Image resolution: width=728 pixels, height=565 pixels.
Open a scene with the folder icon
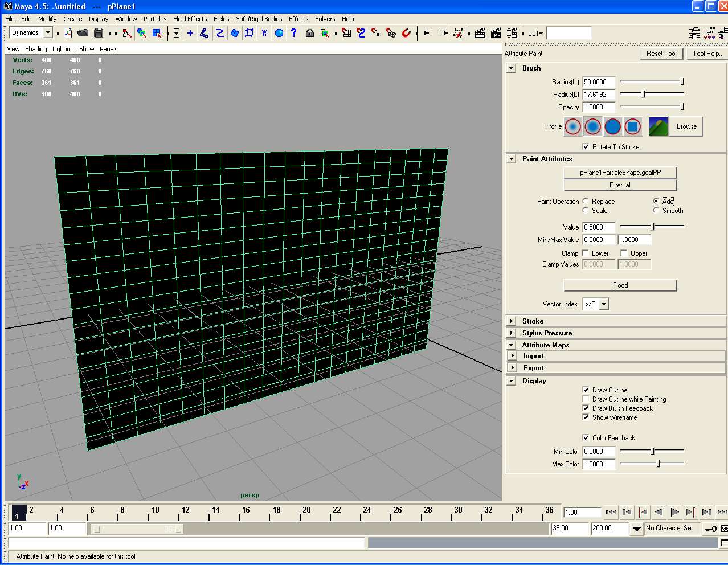[x=83, y=33]
